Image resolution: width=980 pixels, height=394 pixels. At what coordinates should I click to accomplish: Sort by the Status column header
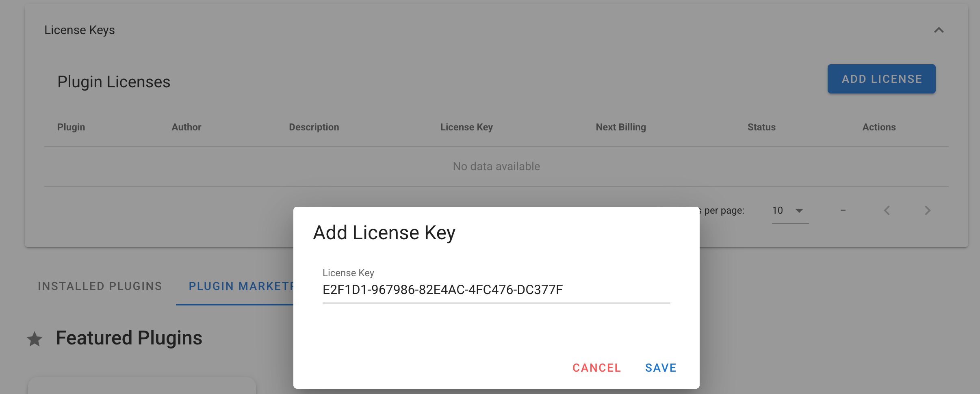[x=761, y=127]
